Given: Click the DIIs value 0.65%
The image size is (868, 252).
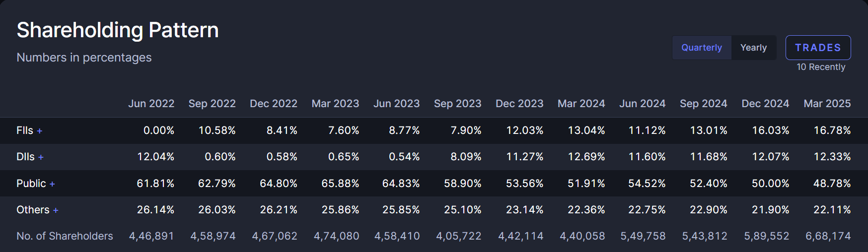Looking at the screenshot, I should [x=344, y=157].
